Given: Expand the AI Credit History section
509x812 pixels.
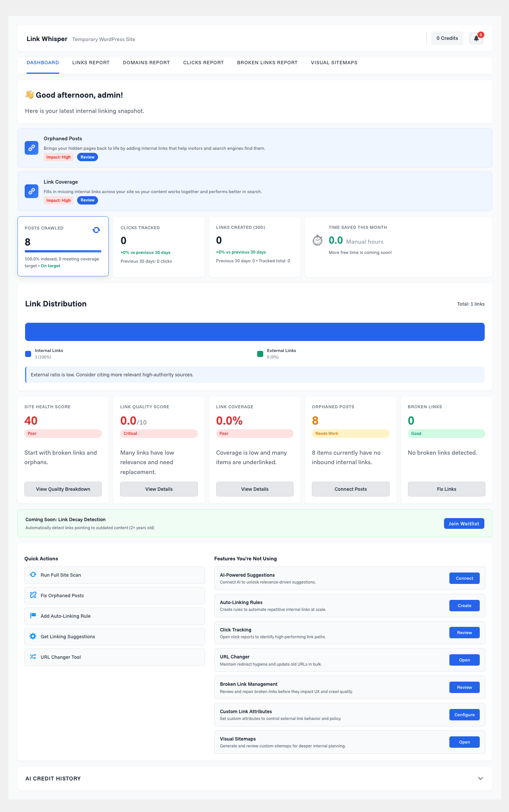Looking at the screenshot, I should 481,779.
